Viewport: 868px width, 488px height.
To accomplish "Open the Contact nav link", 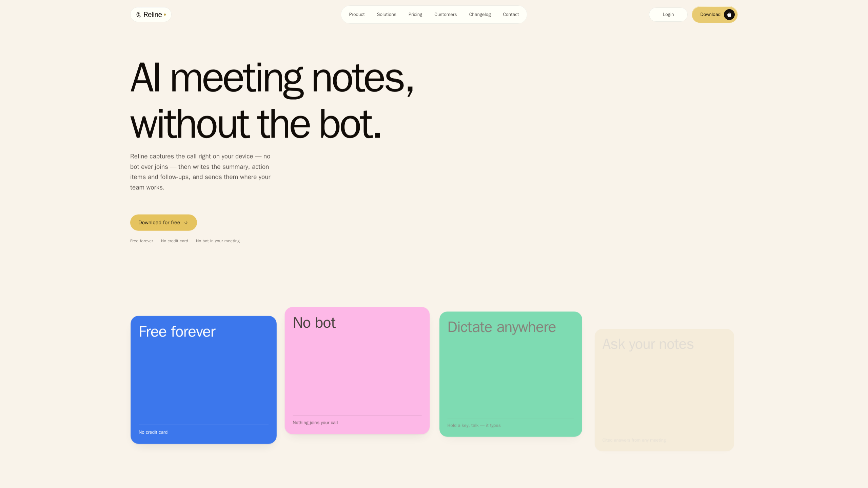I will pos(511,15).
